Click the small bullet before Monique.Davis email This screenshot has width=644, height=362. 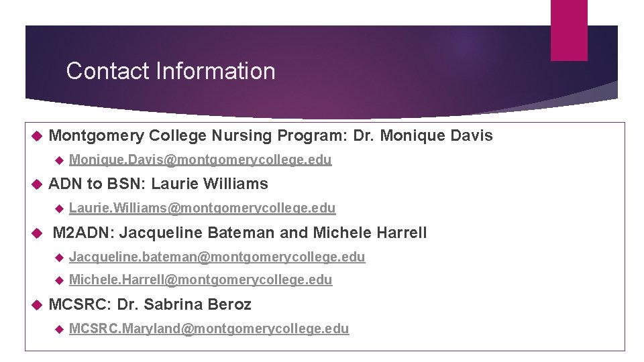click(59, 160)
